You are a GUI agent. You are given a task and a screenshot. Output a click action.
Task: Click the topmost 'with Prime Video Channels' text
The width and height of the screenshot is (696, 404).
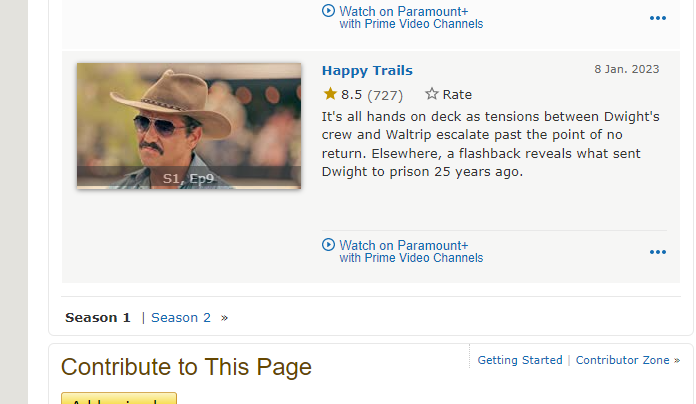411,24
